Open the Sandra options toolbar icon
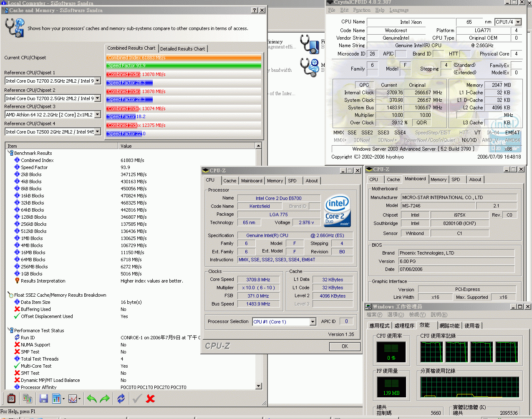This screenshot has width=532, height=419. (11, 399)
